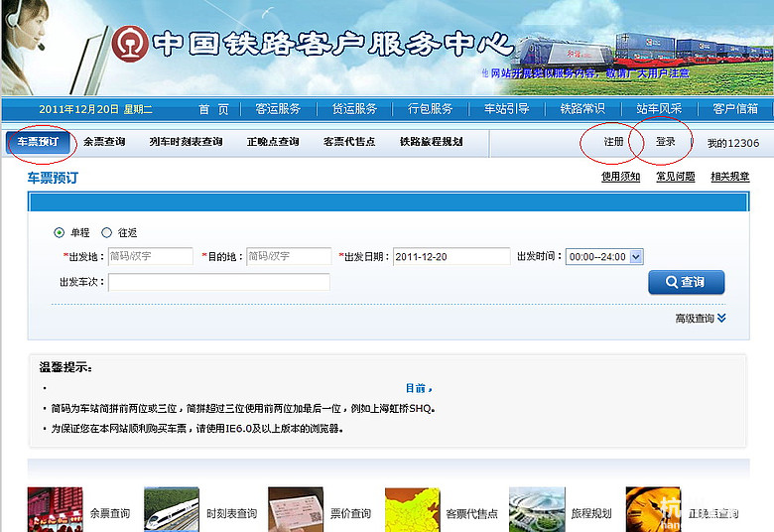The height and width of the screenshot is (532, 774).
Task: Expand the 高级查询 advanced search
Action: (x=701, y=319)
